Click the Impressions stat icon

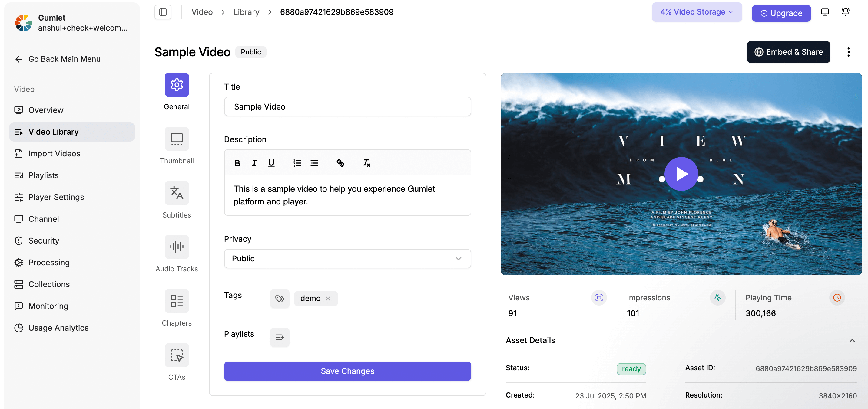tap(717, 298)
